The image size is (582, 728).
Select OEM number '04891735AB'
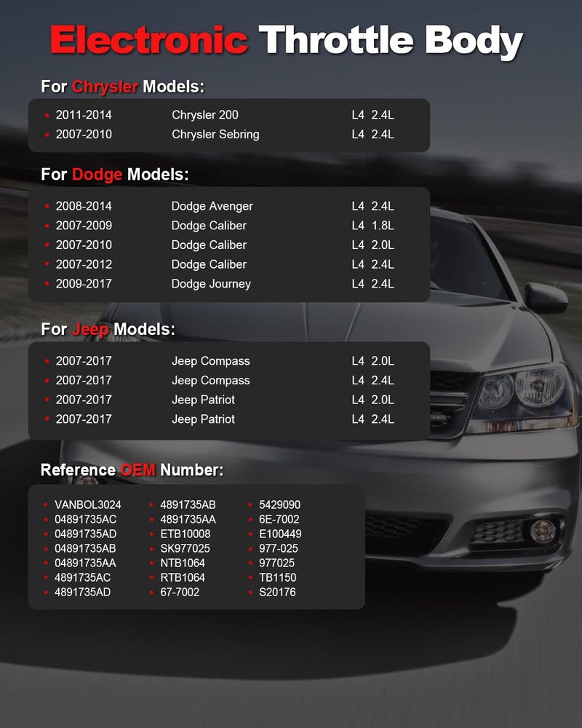(85, 548)
